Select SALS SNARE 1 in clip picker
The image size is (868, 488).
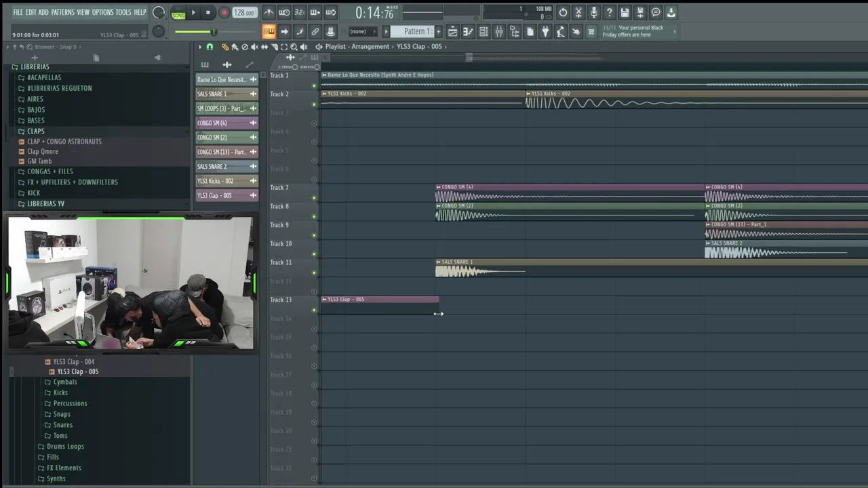(226, 94)
